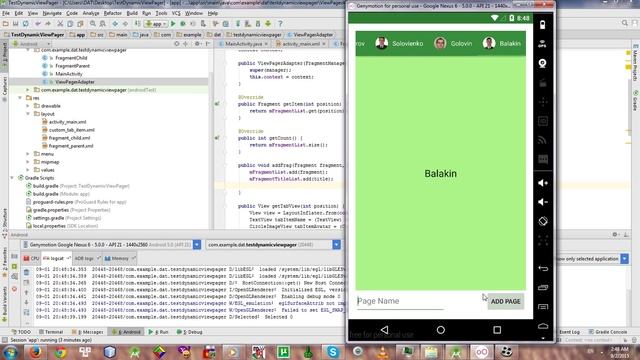Switch to the CPU tab
Screen dimensions: 640x360
[31, 258]
